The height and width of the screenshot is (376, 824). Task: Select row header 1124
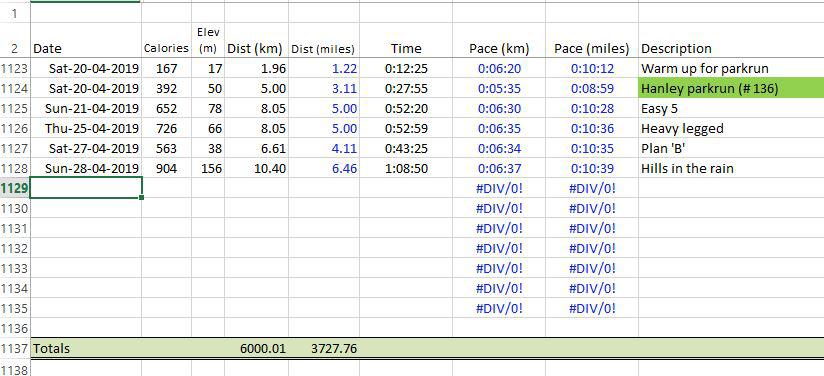pyautogui.click(x=15, y=88)
